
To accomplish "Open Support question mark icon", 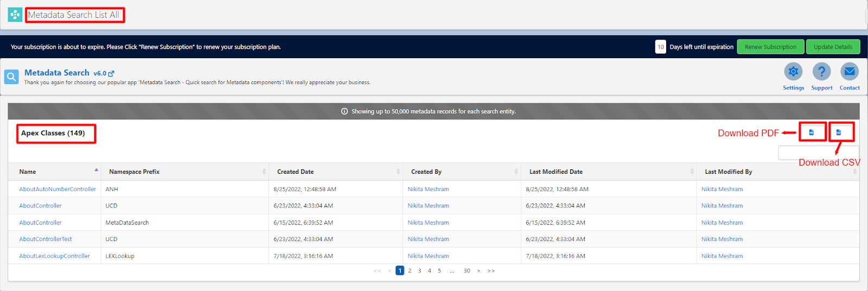I will 821,72.
